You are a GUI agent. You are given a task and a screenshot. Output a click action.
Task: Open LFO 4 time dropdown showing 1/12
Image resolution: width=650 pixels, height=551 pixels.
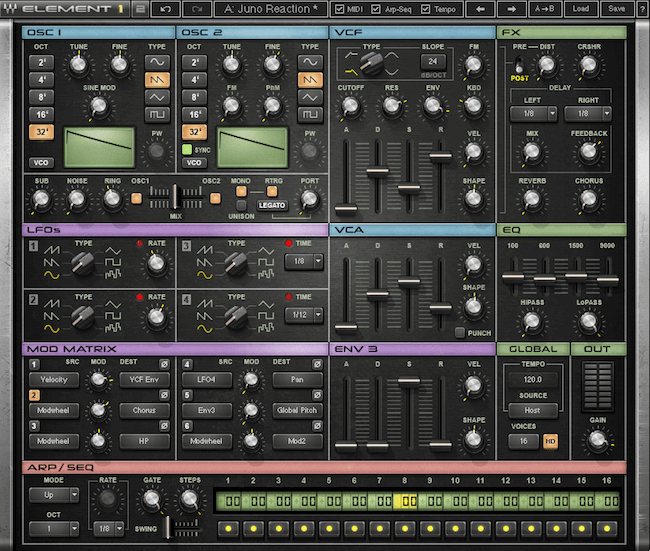304,314
